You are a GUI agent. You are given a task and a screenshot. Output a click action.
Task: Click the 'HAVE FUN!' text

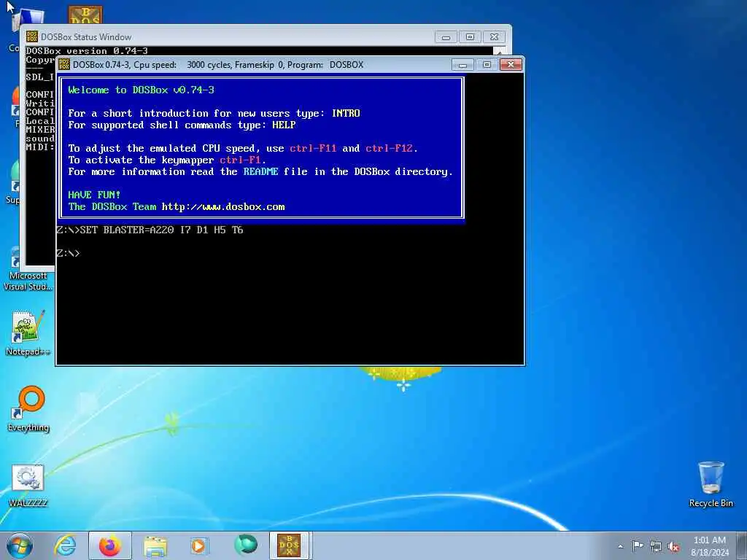[x=94, y=195]
